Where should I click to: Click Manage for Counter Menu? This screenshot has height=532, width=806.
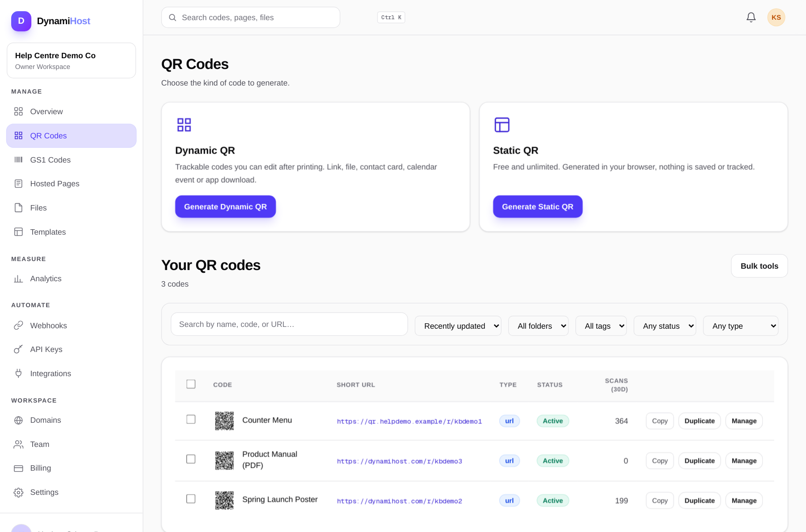[744, 421]
